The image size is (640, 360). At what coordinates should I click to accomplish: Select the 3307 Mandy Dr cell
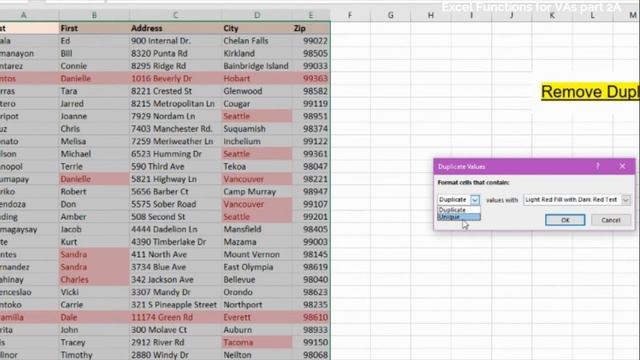pyautogui.click(x=175, y=292)
